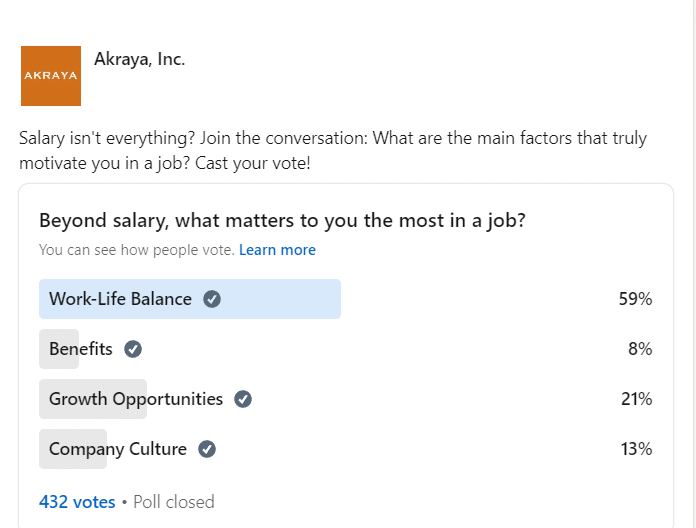Click checkmark icon beside Work-Life Balance
The width and height of the screenshot is (696, 528).
tap(212, 299)
